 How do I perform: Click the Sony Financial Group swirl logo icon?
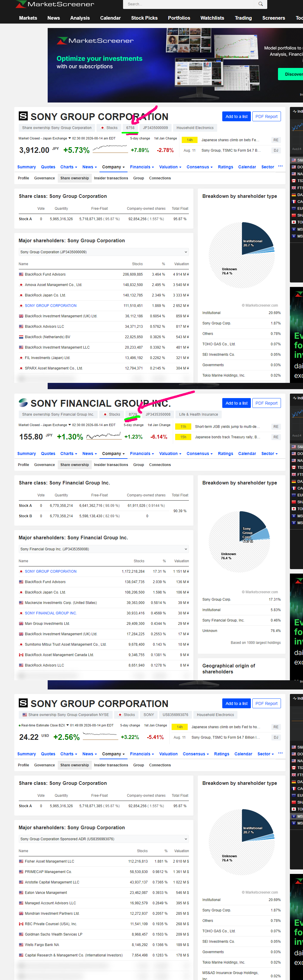click(23, 403)
